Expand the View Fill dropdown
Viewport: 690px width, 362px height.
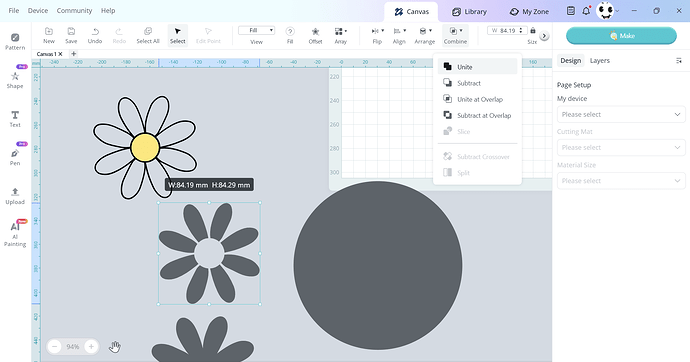tap(257, 30)
